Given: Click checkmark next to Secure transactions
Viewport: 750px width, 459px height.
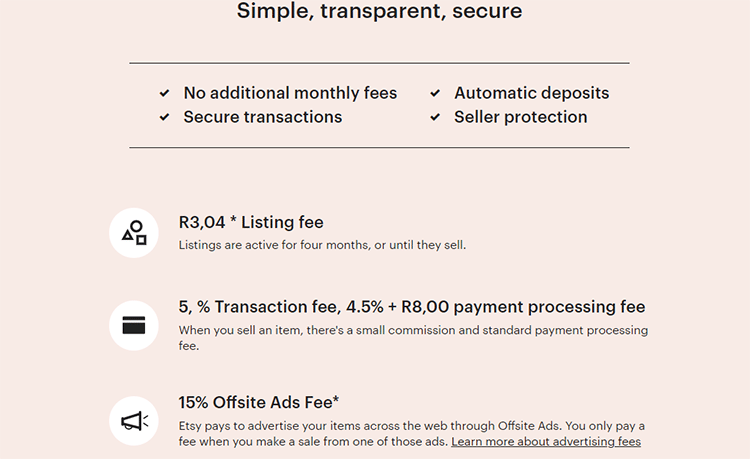Looking at the screenshot, I should 164,117.
